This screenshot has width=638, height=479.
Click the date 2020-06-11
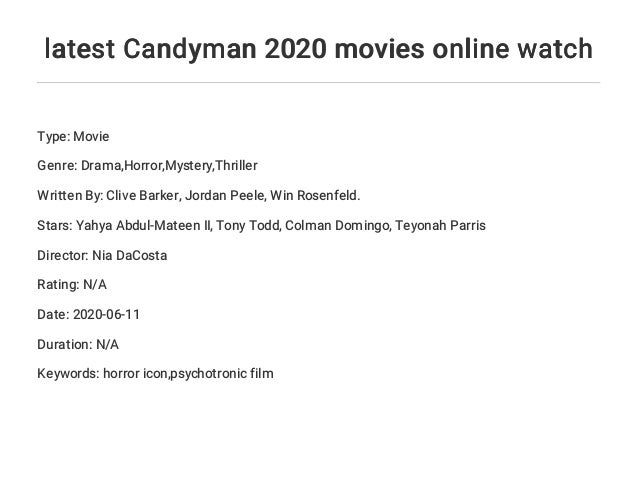[106, 315]
